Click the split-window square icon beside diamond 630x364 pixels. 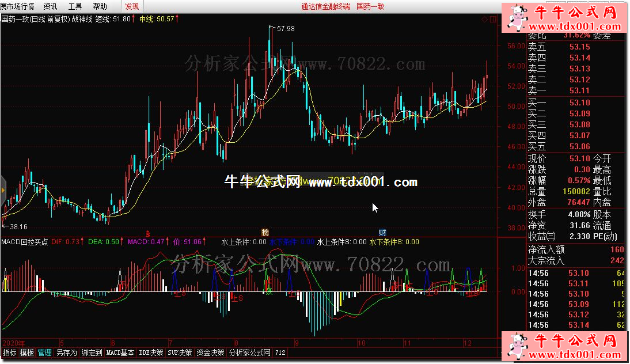click(x=493, y=19)
